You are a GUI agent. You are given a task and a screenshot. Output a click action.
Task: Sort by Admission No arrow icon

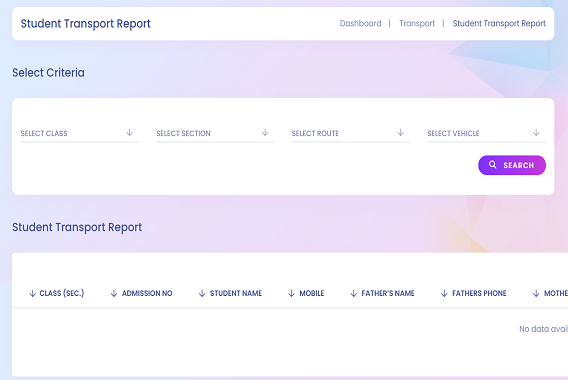click(x=114, y=293)
